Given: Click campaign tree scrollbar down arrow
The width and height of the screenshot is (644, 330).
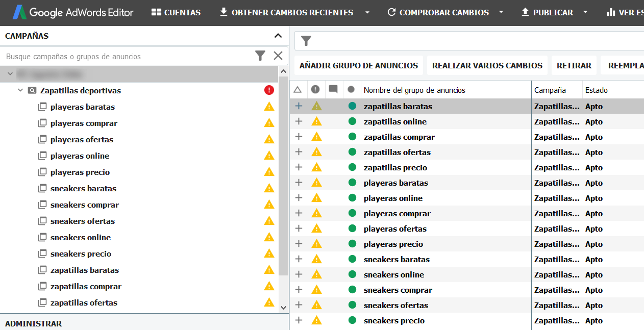Looking at the screenshot, I should (x=284, y=308).
